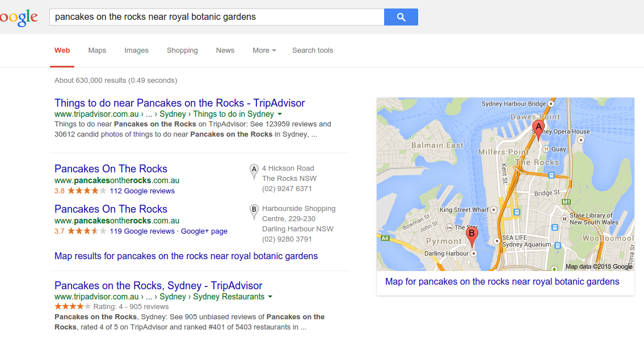Click the blue search magnifier button

(x=401, y=17)
